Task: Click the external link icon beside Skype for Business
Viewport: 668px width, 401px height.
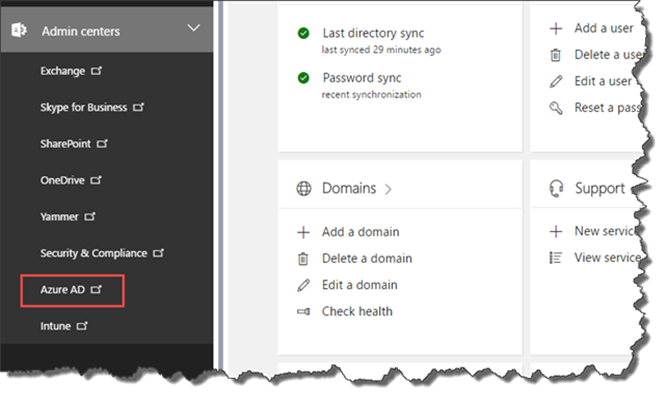Action: [138, 107]
